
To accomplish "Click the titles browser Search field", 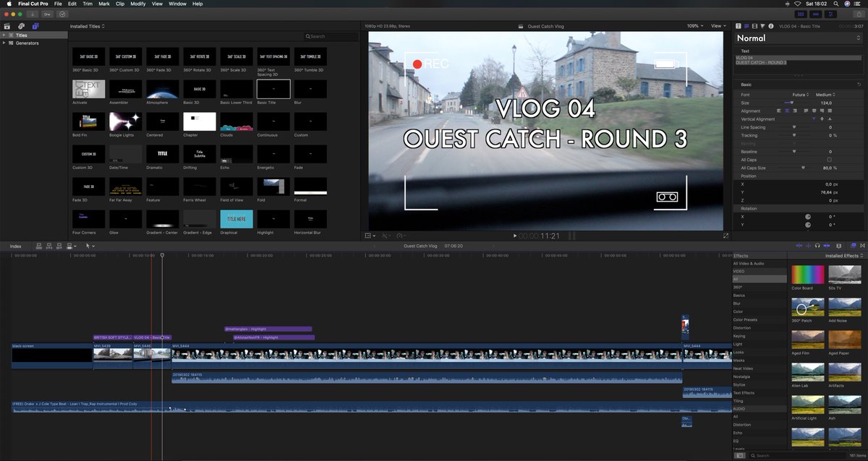I will tap(331, 36).
